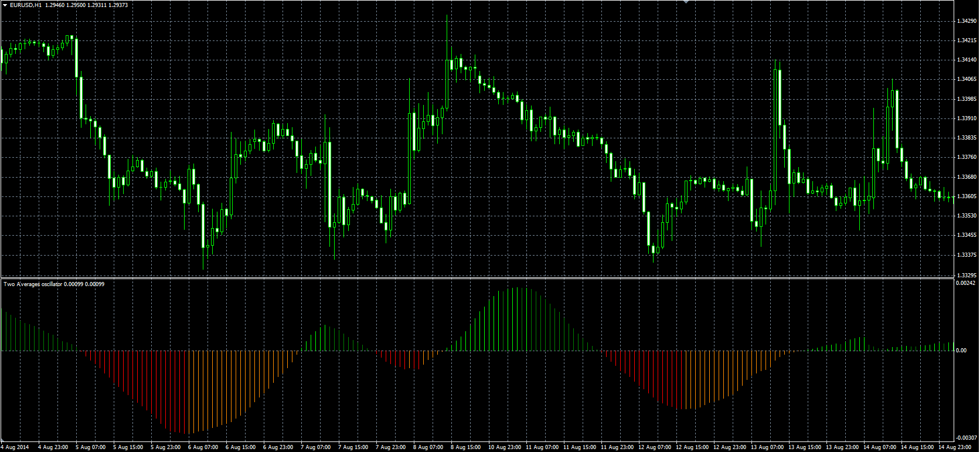The height and width of the screenshot is (452, 980).
Task: Click the 14 Aug 07:00 time label
Action: coord(879,447)
